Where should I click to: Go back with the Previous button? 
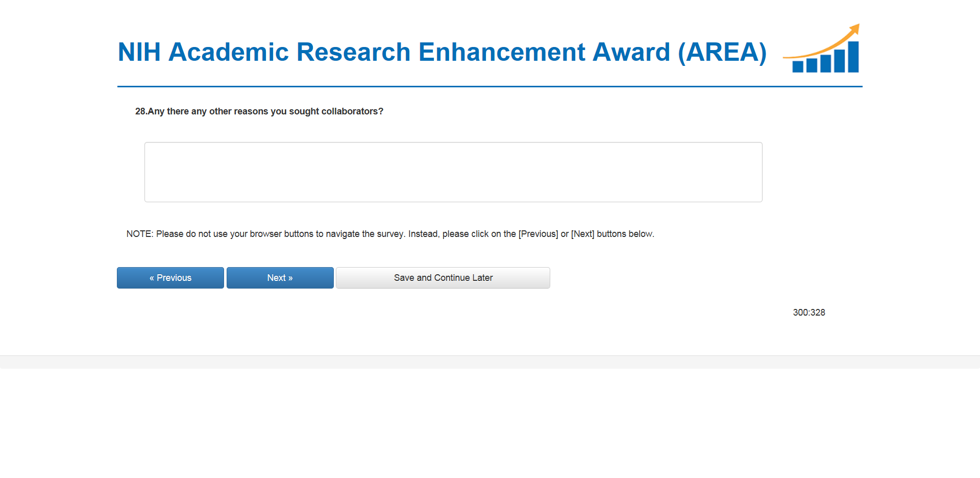pos(170,278)
